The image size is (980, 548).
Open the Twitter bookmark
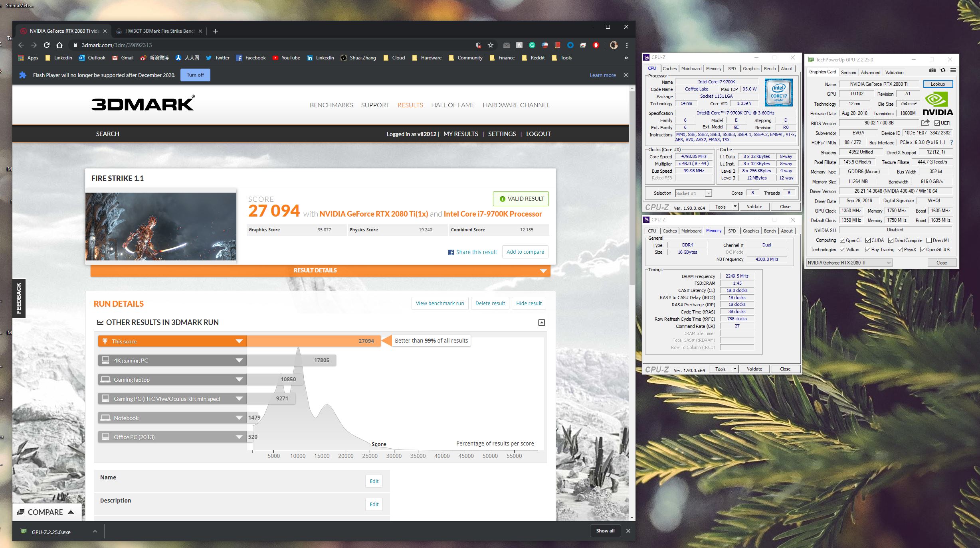click(218, 58)
